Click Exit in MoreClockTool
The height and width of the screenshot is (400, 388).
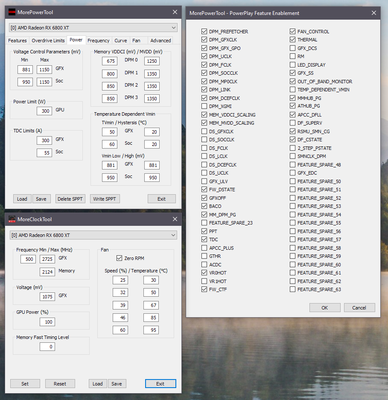pos(160,384)
